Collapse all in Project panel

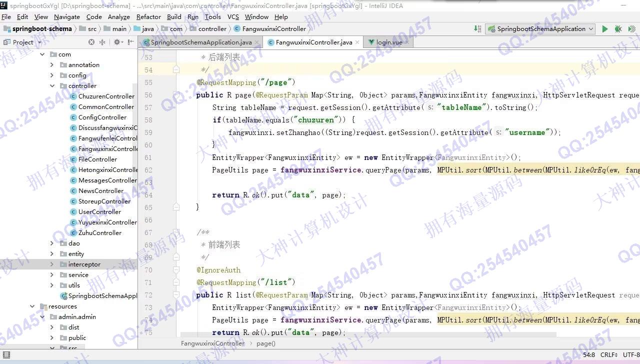(x=102, y=42)
